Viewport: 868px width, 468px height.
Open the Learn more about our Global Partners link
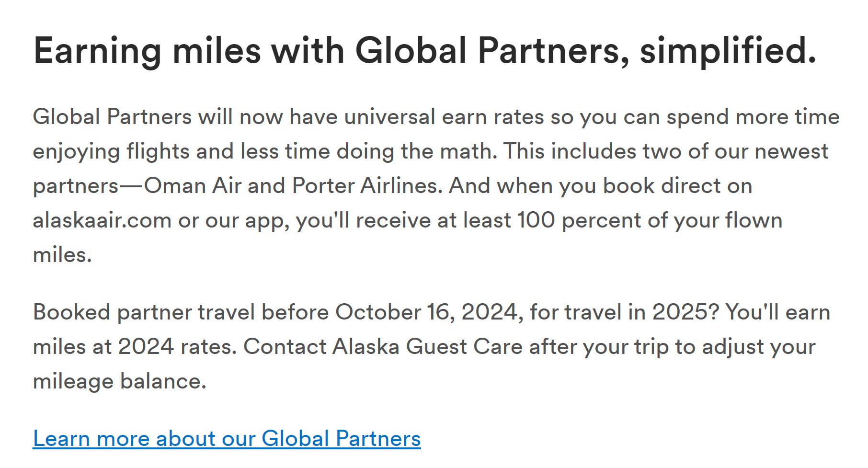[227, 438]
